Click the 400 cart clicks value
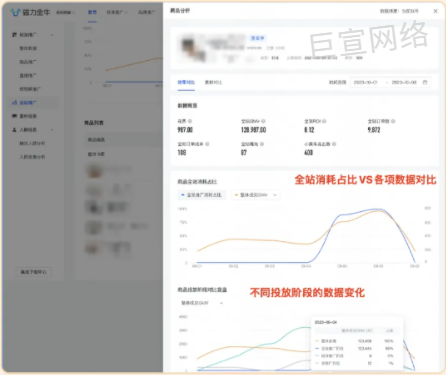Screen dimensions: 446x375 click(308, 153)
